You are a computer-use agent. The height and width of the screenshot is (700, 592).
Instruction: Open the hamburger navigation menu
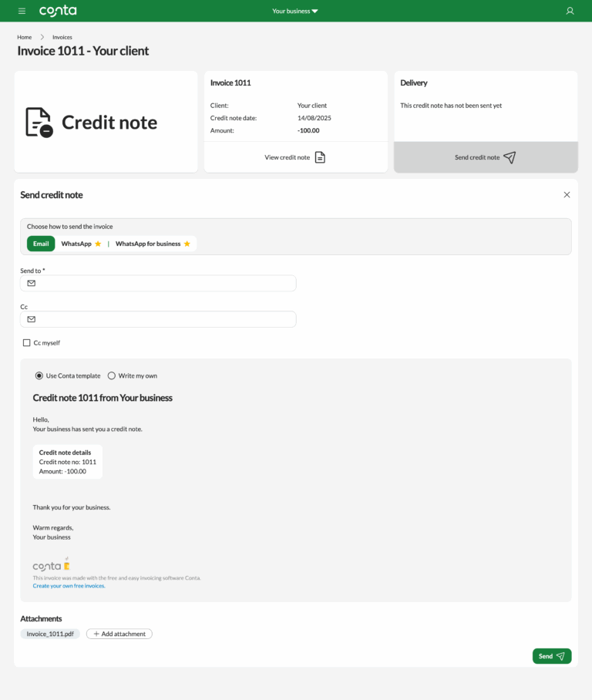[22, 11]
